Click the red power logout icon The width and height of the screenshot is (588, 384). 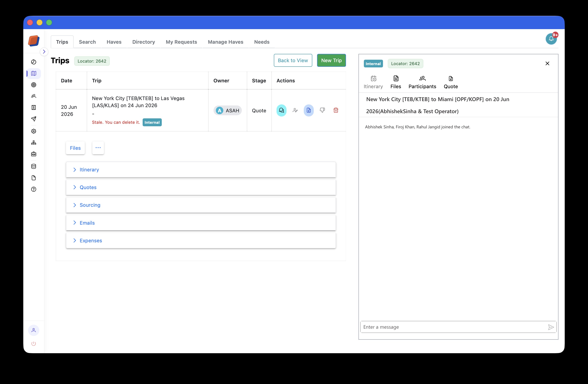pos(34,344)
